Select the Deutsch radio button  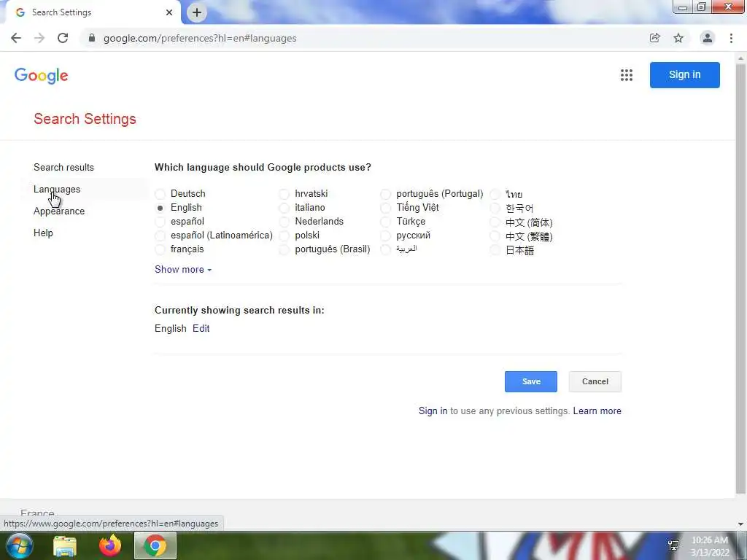160,194
